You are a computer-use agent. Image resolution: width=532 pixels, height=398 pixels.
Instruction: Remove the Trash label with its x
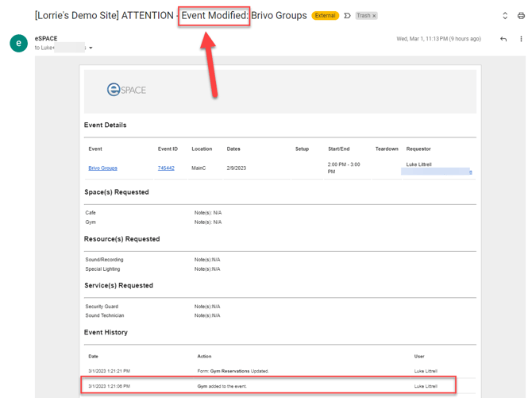375,16
